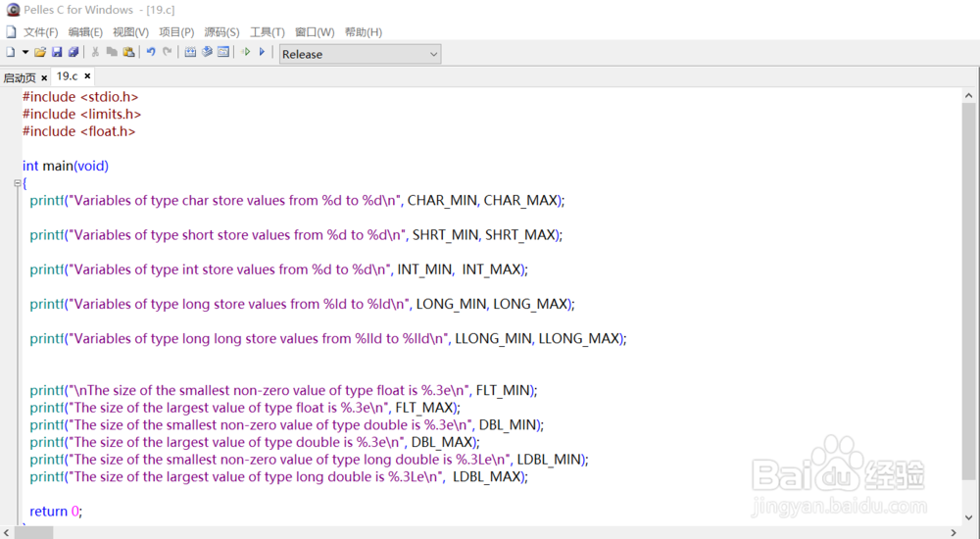Open the 源码(S) menu

(x=221, y=32)
